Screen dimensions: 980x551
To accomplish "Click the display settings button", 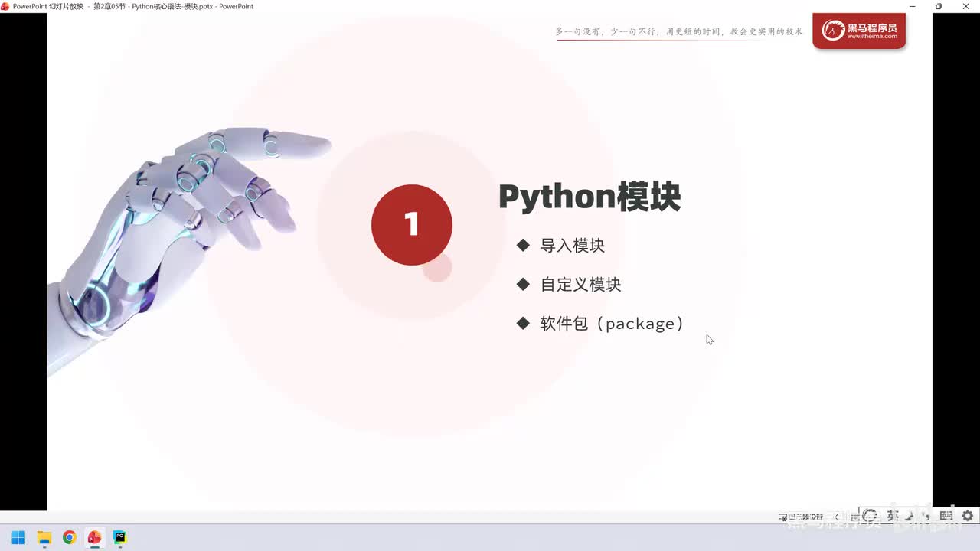I will tap(801, 517).
